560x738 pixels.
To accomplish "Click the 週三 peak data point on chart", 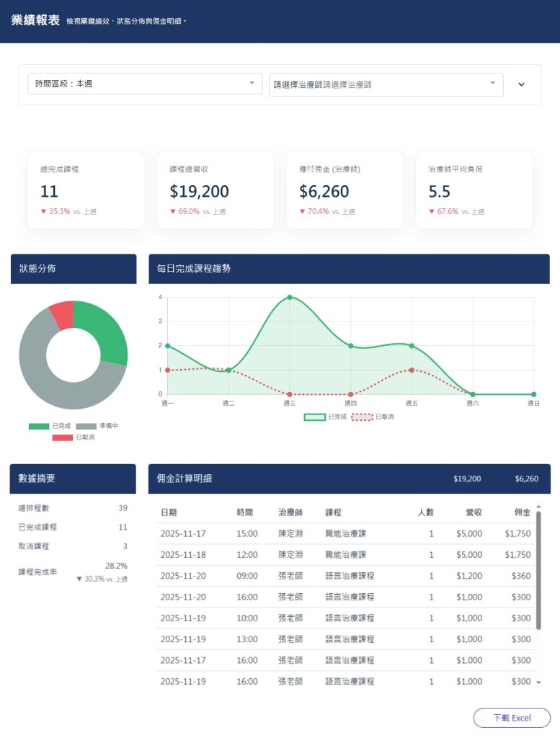I will click(290, 297).
